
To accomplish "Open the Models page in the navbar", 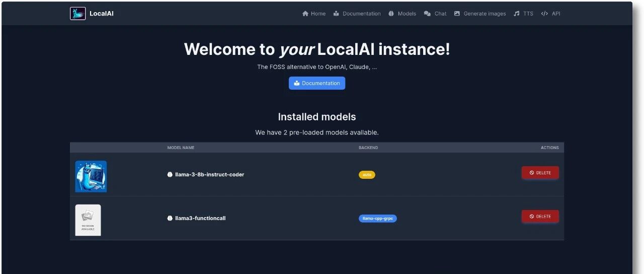I will pos(402,14).
